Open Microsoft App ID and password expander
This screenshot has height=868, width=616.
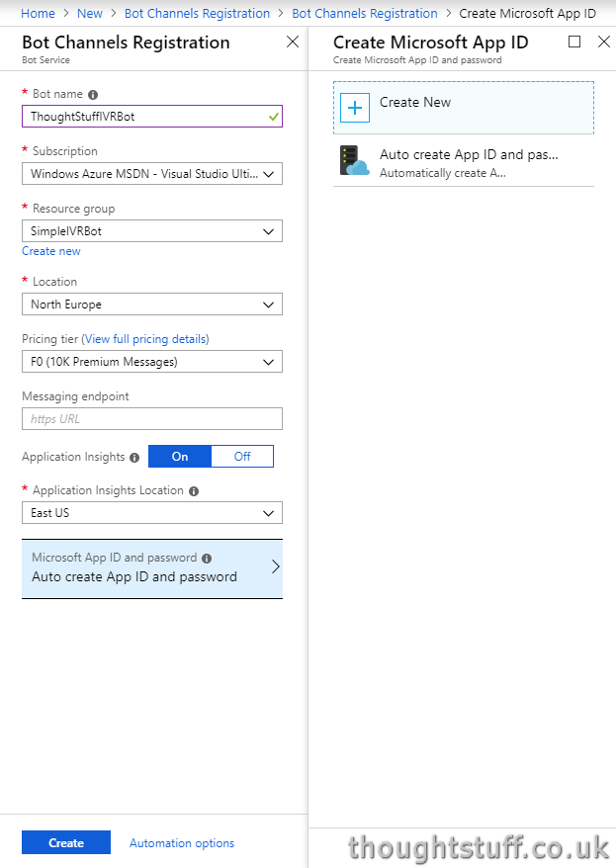coord(152,568)
